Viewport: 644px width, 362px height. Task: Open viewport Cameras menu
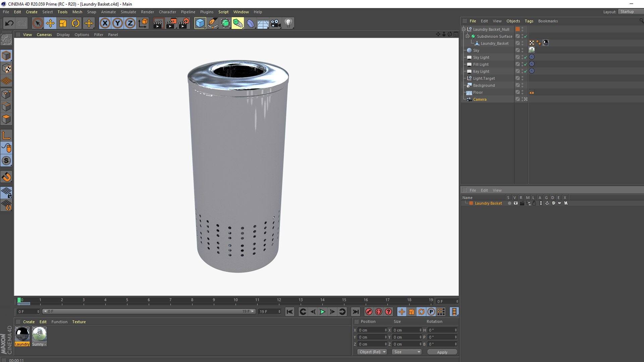(44, 35)
